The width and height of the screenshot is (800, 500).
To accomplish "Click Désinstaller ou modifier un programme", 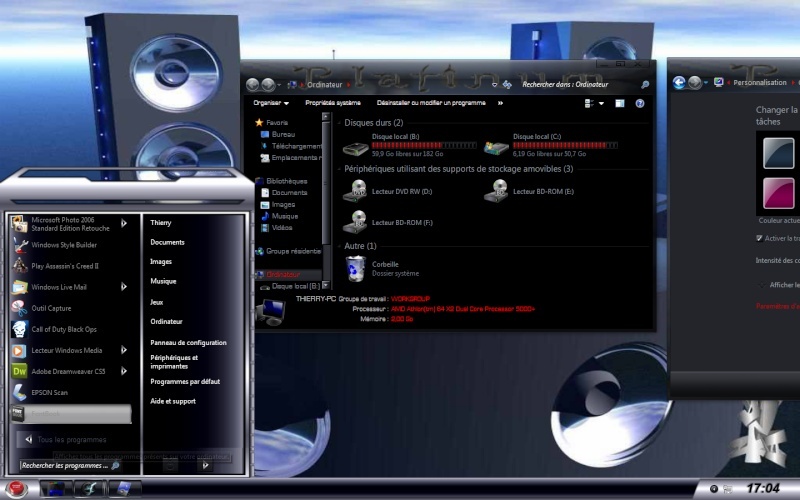I will pyautogui.click(x=431, y=103).
